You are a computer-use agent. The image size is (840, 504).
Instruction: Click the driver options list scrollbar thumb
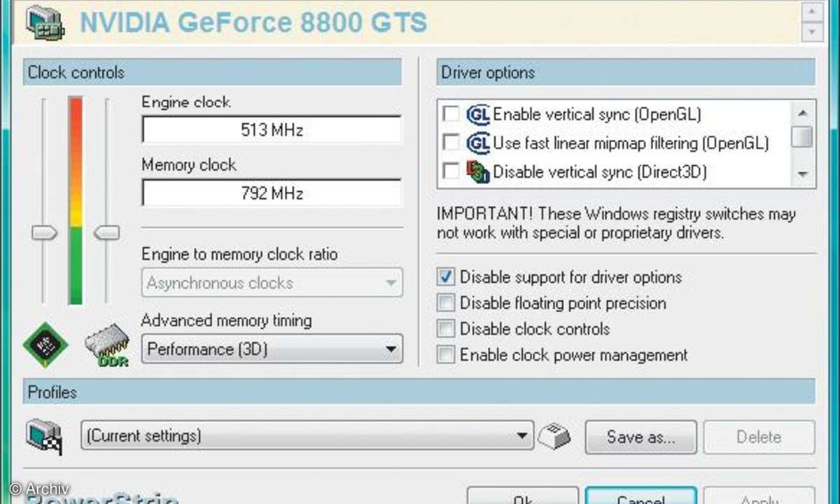803,136
